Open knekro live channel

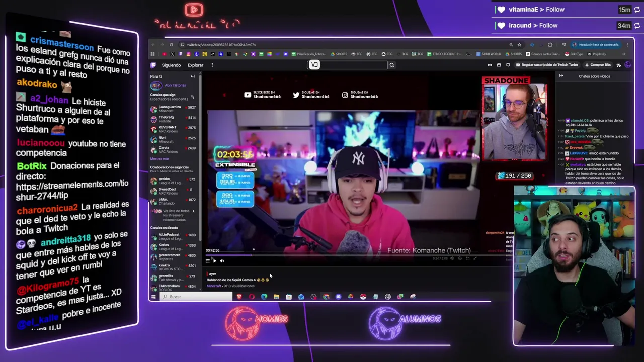[173, 267]
